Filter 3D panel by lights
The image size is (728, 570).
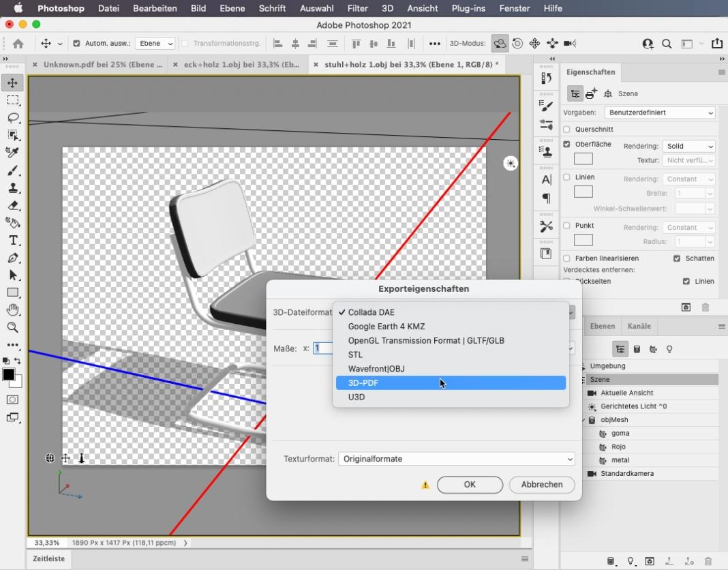(x=669, y=349)
